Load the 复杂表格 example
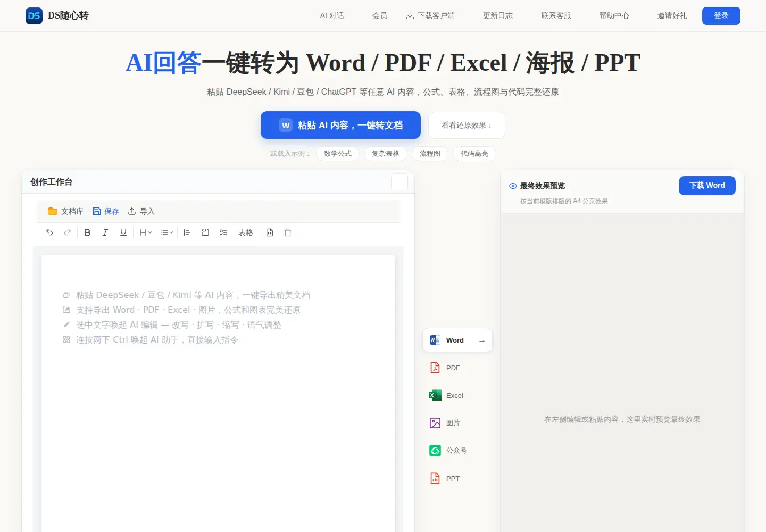Image resolution: width=766 pixels, height=532 pixels. click(386, 154)
